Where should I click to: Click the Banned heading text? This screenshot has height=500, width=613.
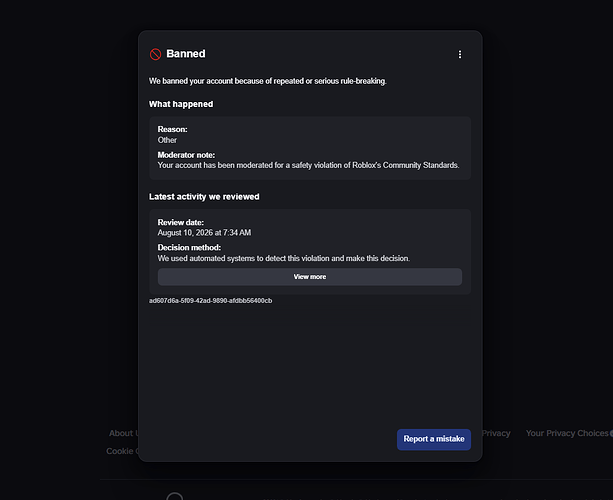186,54
